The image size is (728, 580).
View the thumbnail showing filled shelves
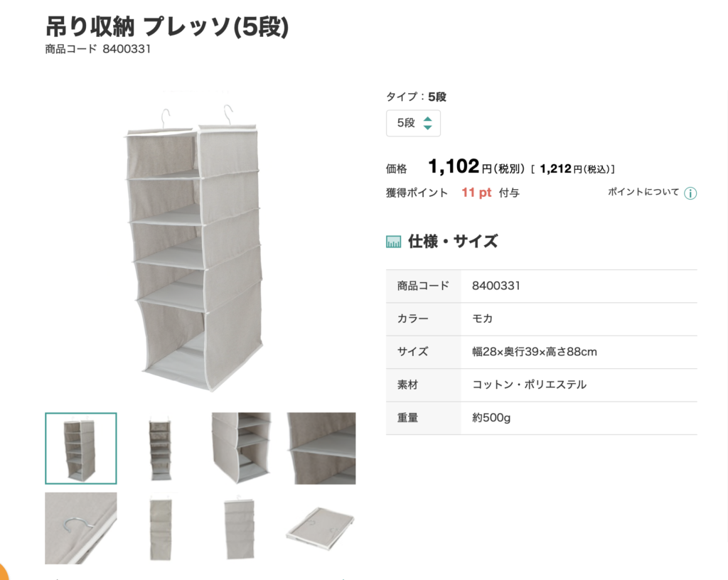click(x=160, y=449)
